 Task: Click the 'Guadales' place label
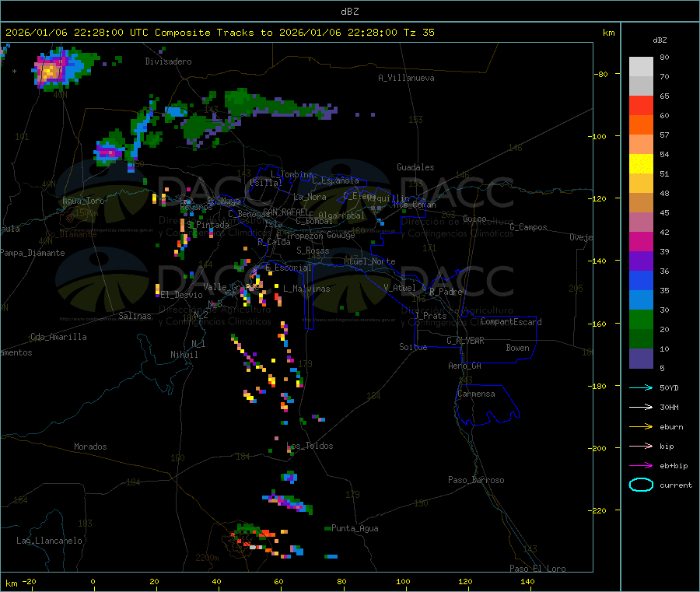[415, 167]
